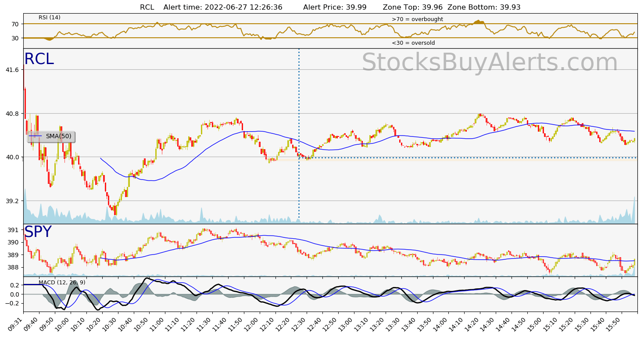Click the SMA(50) legend box
This screenshot has width=644, height=337.
(x=51, y=136)
